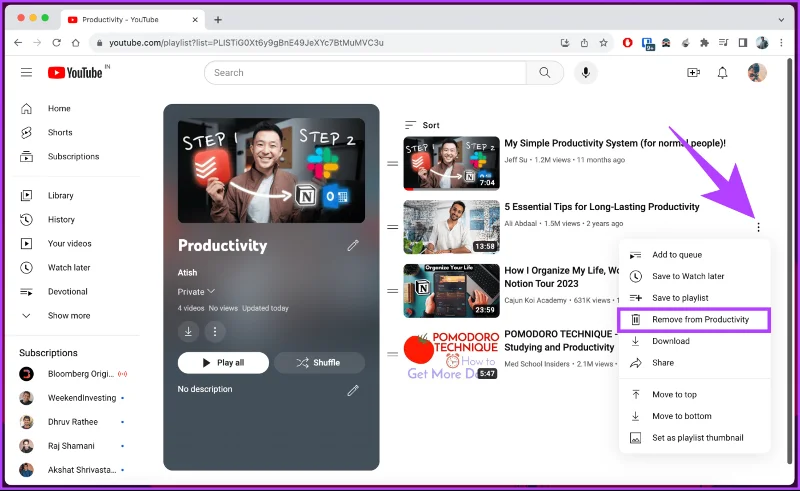Select Save to Watch later
Screen dimensions: 800x491
pos(694,276)
